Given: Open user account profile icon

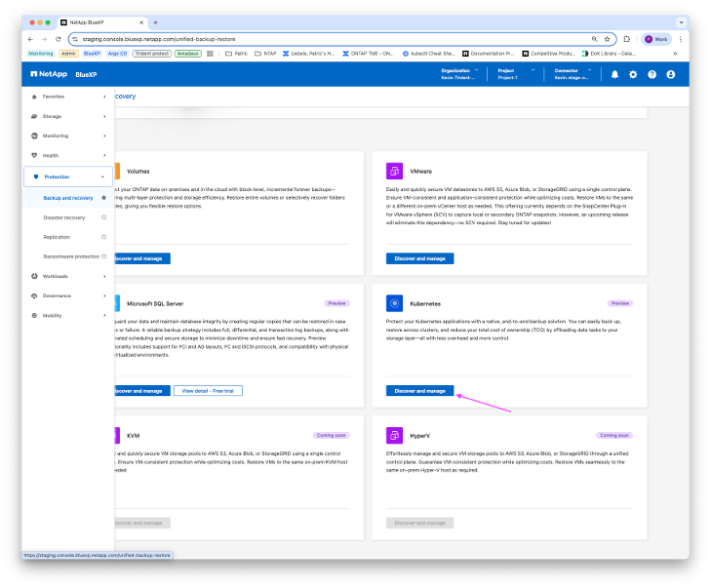Looking at the screenshot, I should click(x=671, y=74).
